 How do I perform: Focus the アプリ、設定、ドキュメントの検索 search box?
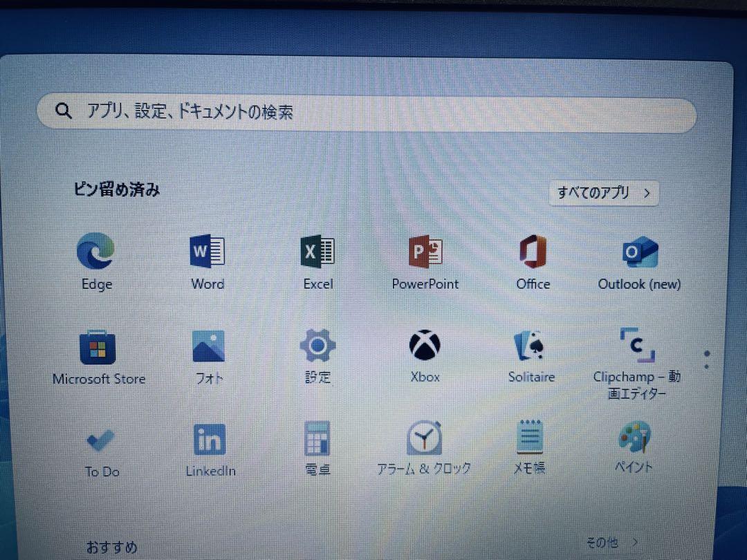tap(367, 113)
